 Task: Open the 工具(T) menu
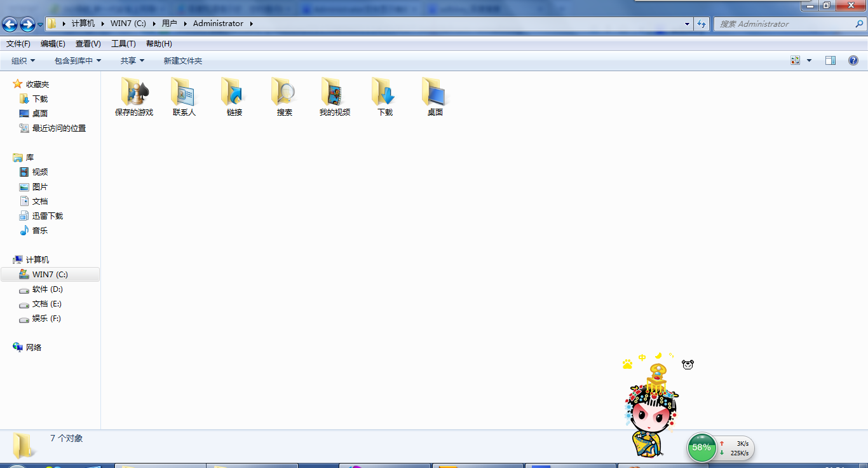pos(123,44)
